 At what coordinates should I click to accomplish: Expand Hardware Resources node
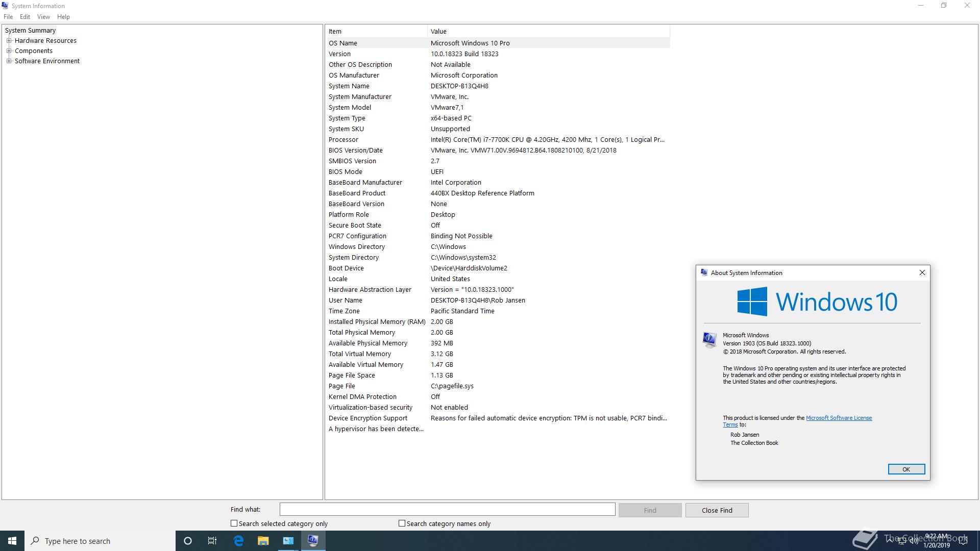9,40
